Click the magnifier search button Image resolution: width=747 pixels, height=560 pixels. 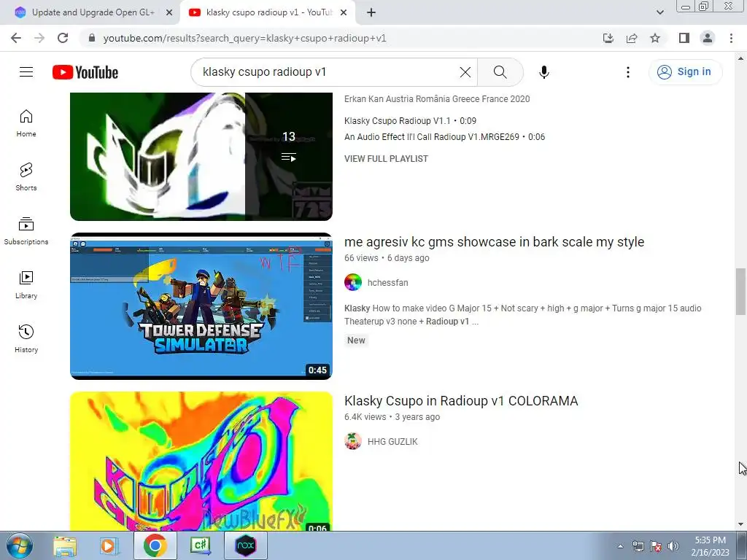[x=500, y=72]
